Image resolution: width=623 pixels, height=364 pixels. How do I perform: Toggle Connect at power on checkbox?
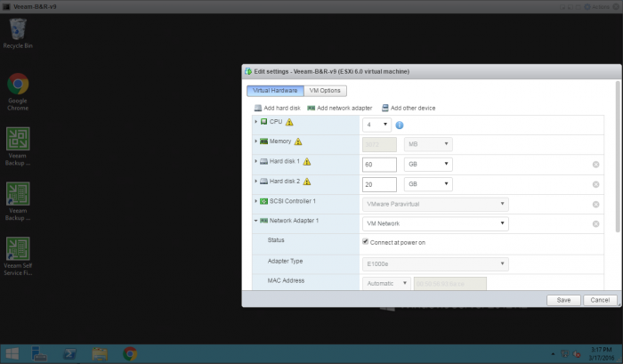click(x=365, y=241)
